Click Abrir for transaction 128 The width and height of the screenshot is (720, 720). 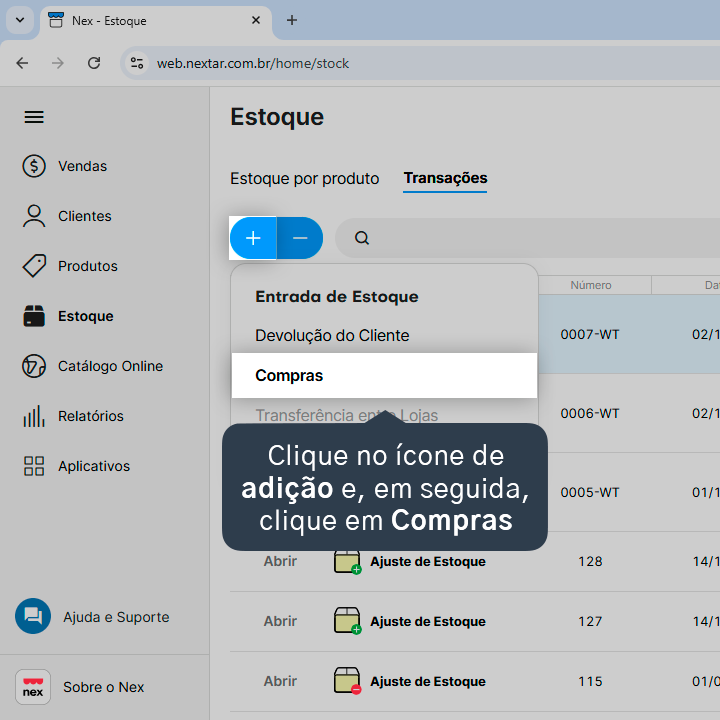280,562
